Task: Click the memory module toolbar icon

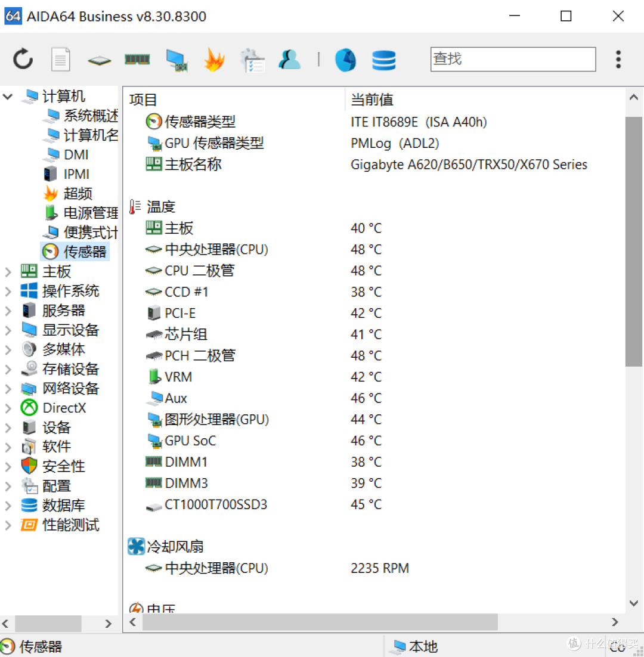Action: [137, 59]
